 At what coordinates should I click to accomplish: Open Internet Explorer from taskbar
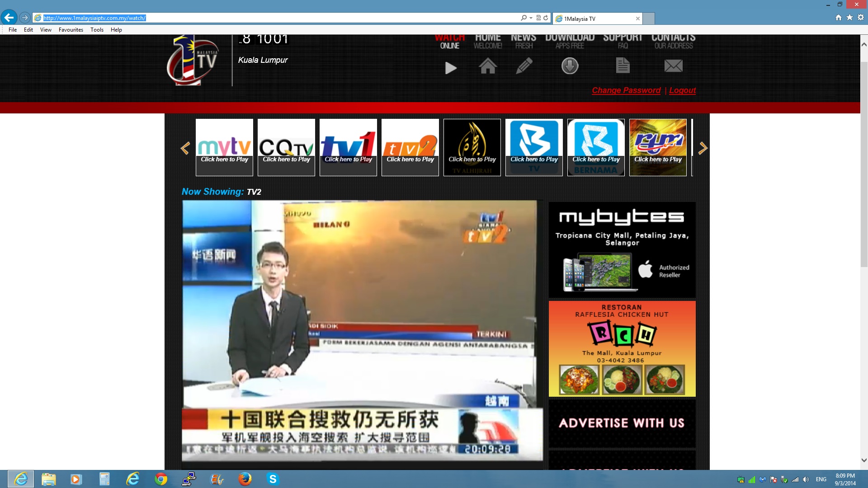coord(21,479)
